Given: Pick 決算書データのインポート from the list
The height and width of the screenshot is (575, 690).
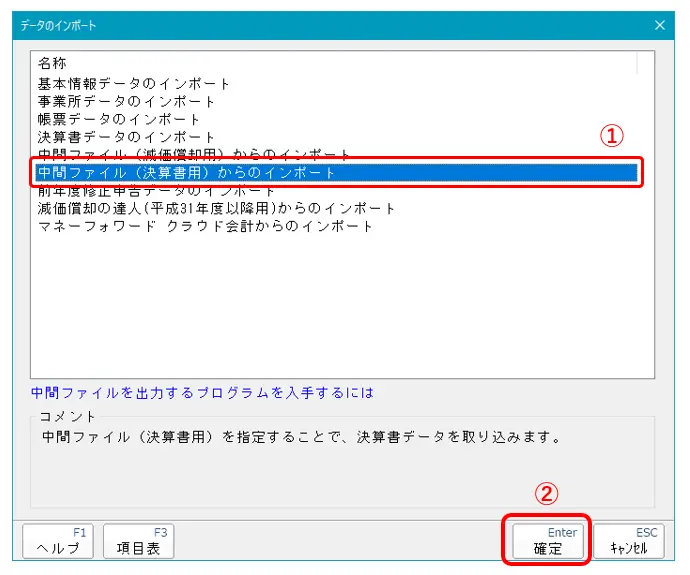Looking at the screenshot, I should point(126,137).
